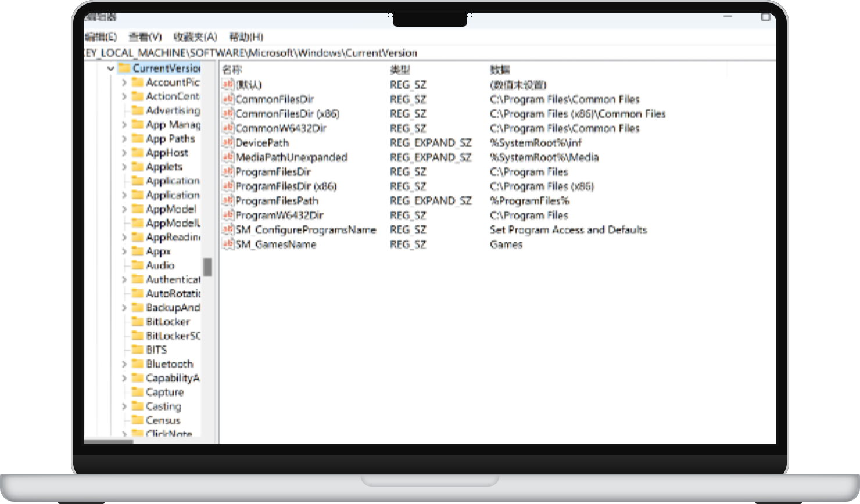Viewport: 860px width, 504px height.
Task: Select the ProgramFilesPath value name
Action: 277,201
